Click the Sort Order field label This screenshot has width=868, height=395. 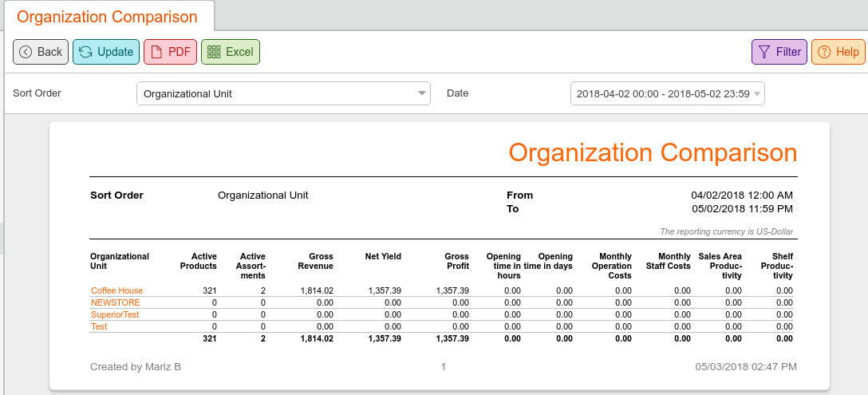pyautogui.click(x=37, y=93)
